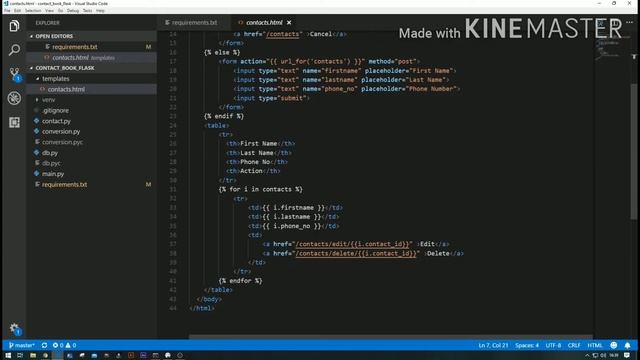Click Ln 7, Col 21 status
The image size is (640, 360).
pos(493,345)
